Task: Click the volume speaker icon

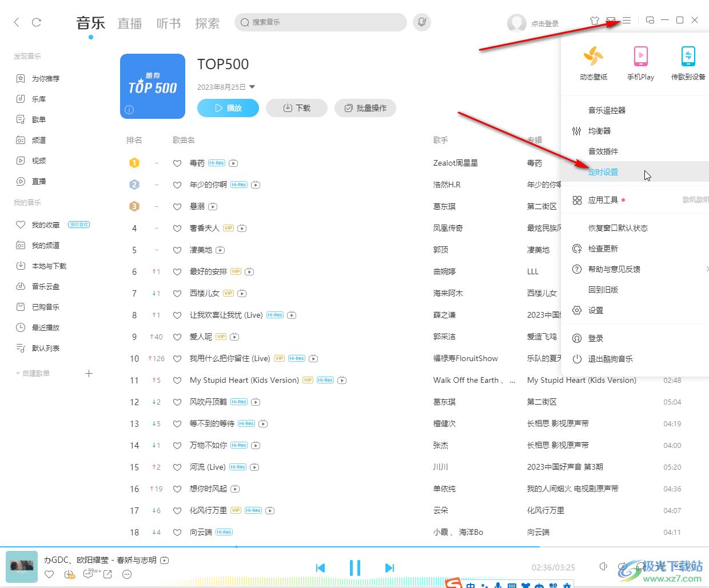Action: click(x=603, y=566)
